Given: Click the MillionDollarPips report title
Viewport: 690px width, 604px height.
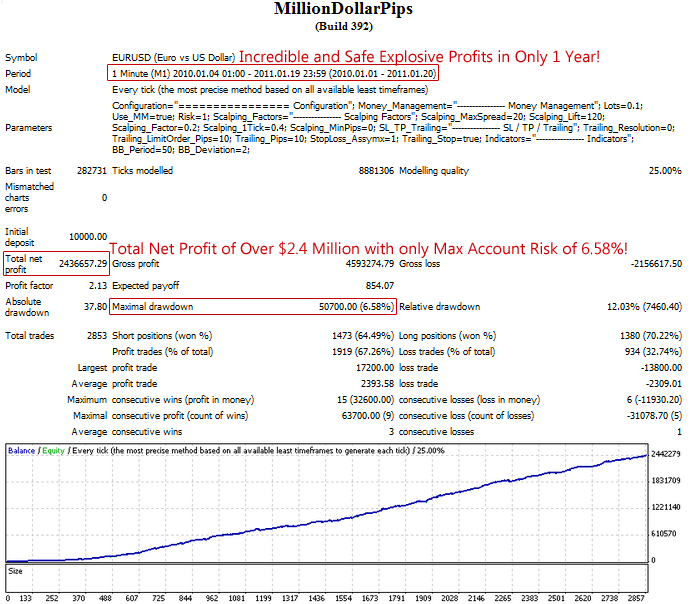Looking at the screenshot, I should coord(343,9).
